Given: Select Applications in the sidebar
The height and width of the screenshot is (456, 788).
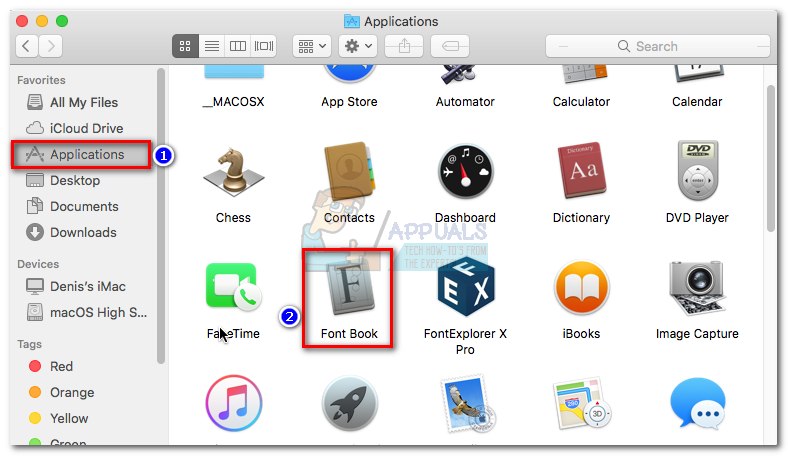Looking at the screenshot, I should [81, 154].
